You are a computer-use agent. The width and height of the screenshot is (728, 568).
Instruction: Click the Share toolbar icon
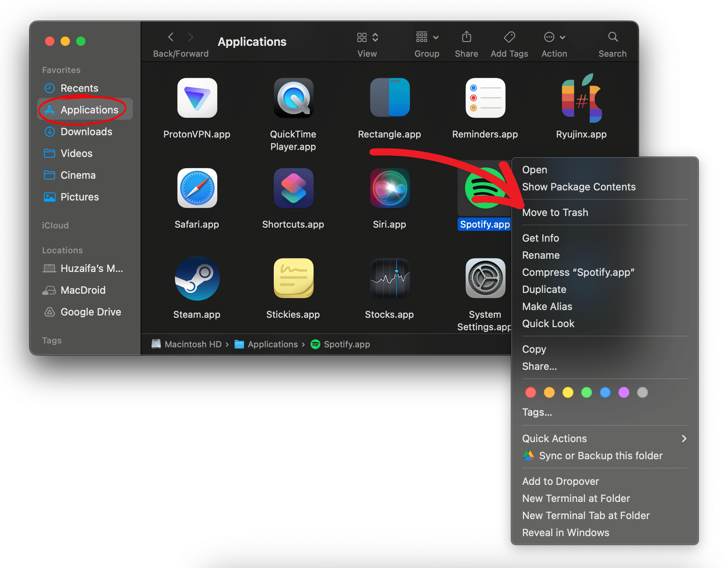click(466, 37)
